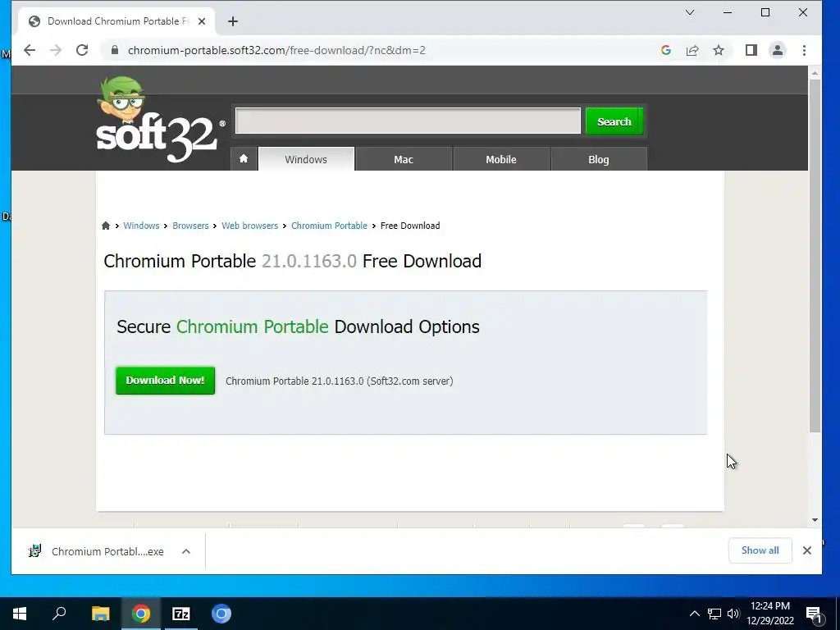This screenshot has width=840, height=630.
Task: Open the browser side panel
Action: (x=751, y=50)
